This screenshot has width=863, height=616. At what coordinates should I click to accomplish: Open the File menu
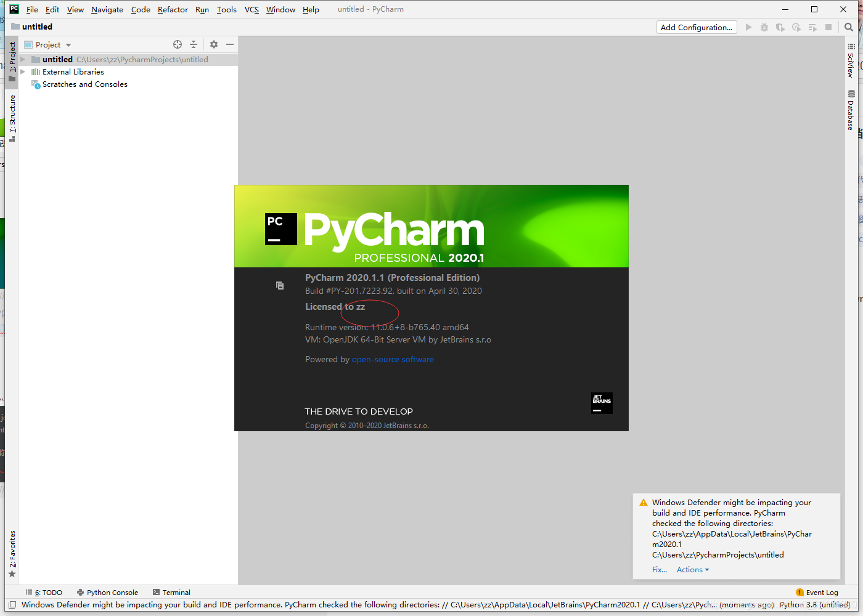tap(32, 9)
